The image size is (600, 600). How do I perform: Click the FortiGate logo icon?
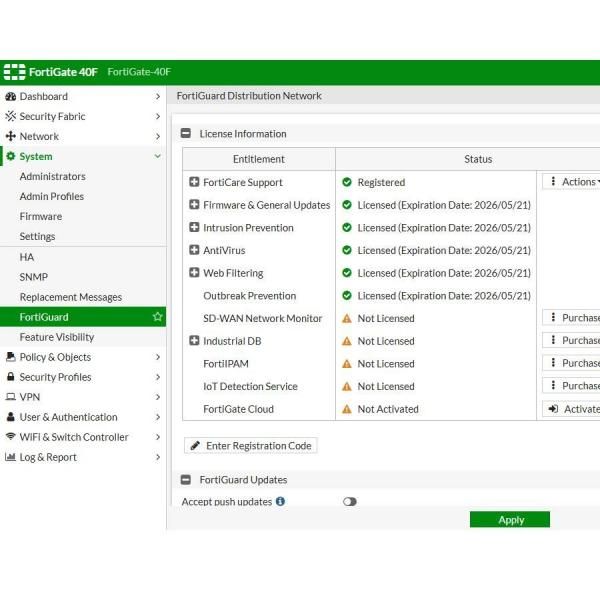[x=14, y=72]
